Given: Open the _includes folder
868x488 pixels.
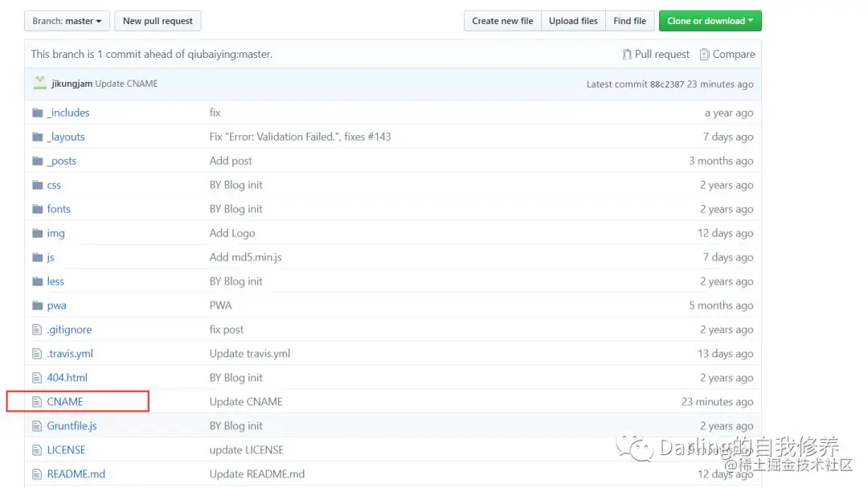Looking at the screenshot, I should [68, 113].
